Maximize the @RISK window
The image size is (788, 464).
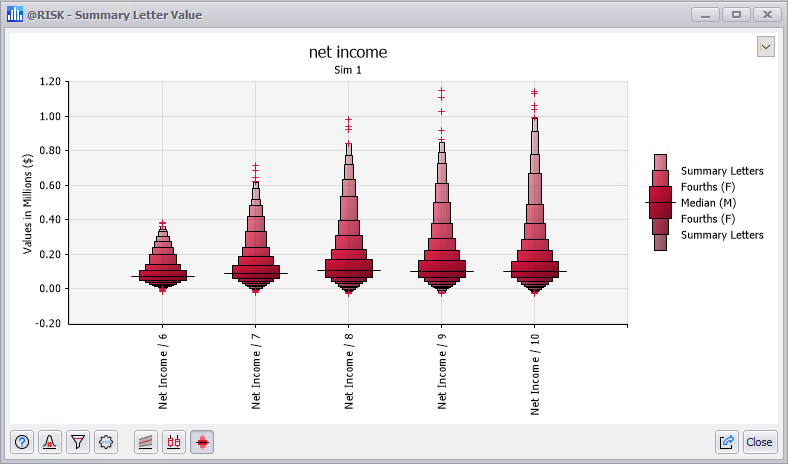coord(736,14)
